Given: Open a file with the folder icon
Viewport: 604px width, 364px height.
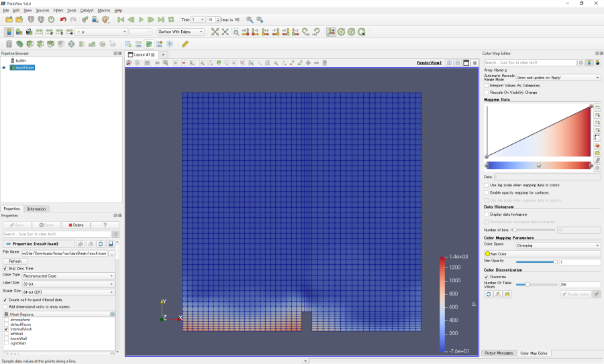Looking at the screenshot, I should [x=9, y=19].
